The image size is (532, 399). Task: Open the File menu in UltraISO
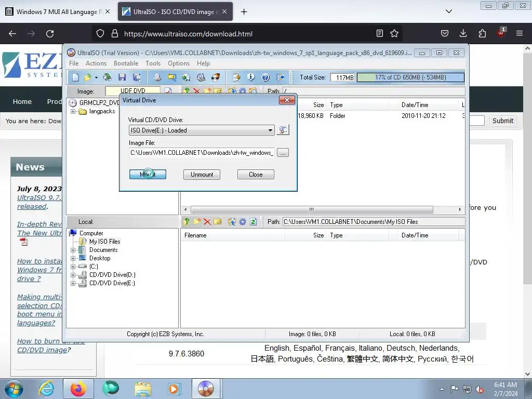74,63
